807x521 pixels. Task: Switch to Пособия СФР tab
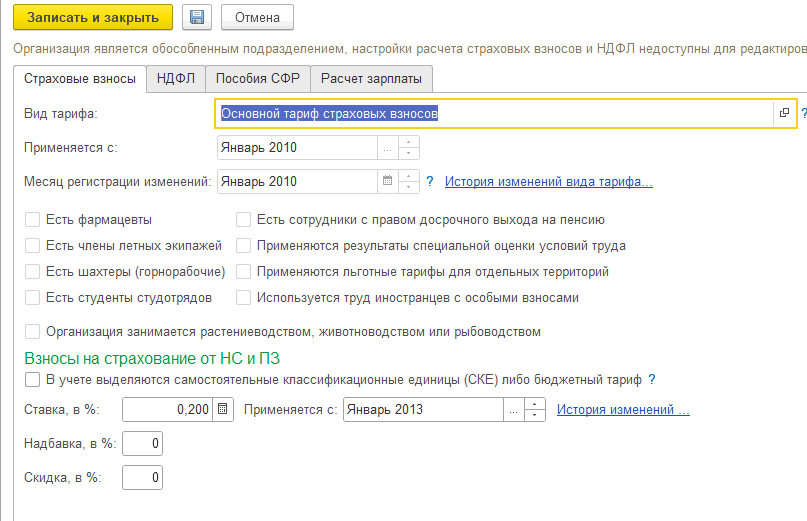[x=258, y=78]
